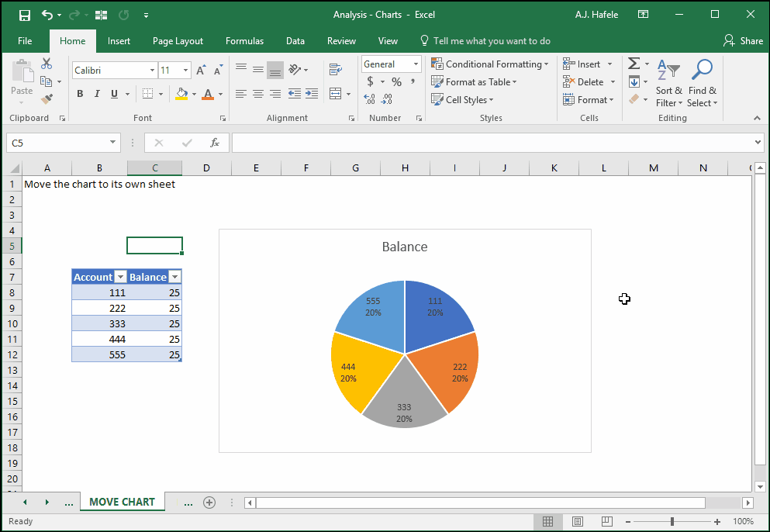Open the Borders tool

coord(147,93)
